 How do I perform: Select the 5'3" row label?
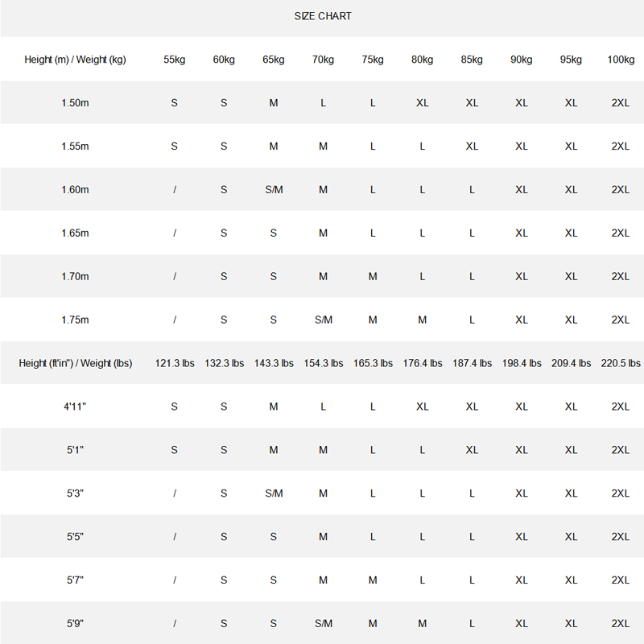[x=75, y=493]
